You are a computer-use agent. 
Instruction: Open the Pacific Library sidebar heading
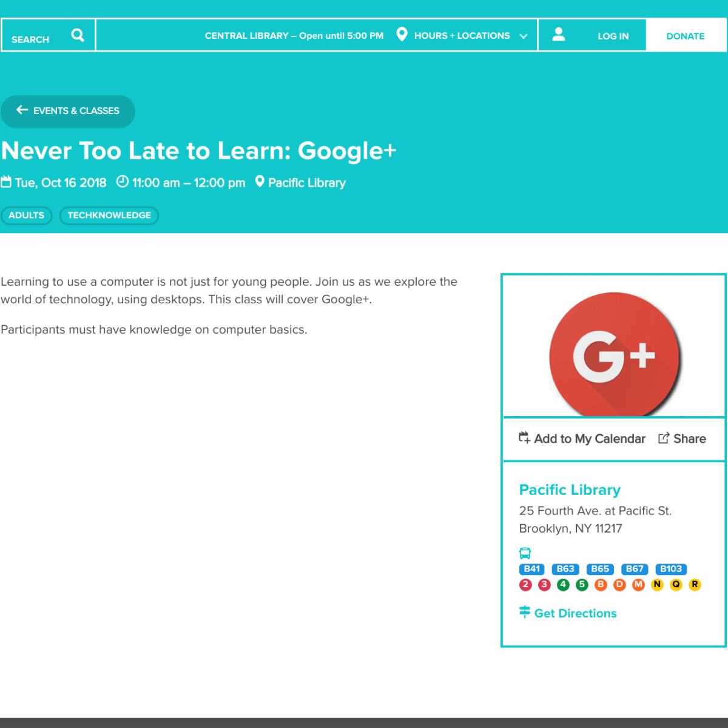(570, 490)
